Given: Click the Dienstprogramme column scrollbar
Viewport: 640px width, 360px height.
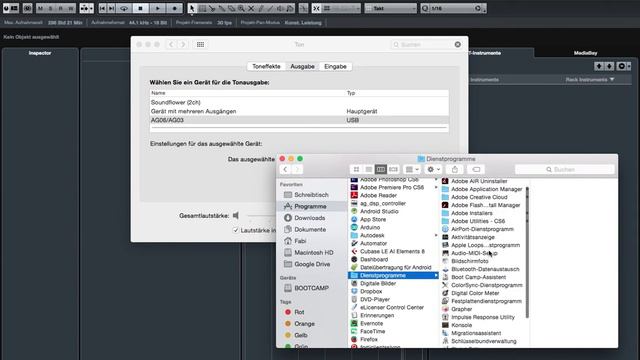Looking at the screenshot, I should (x=527, y=252).
